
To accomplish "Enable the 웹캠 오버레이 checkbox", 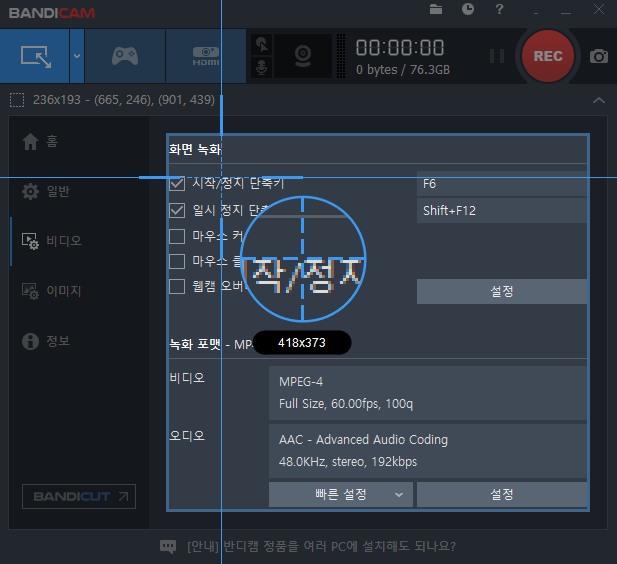I will (x=177, y=287).
